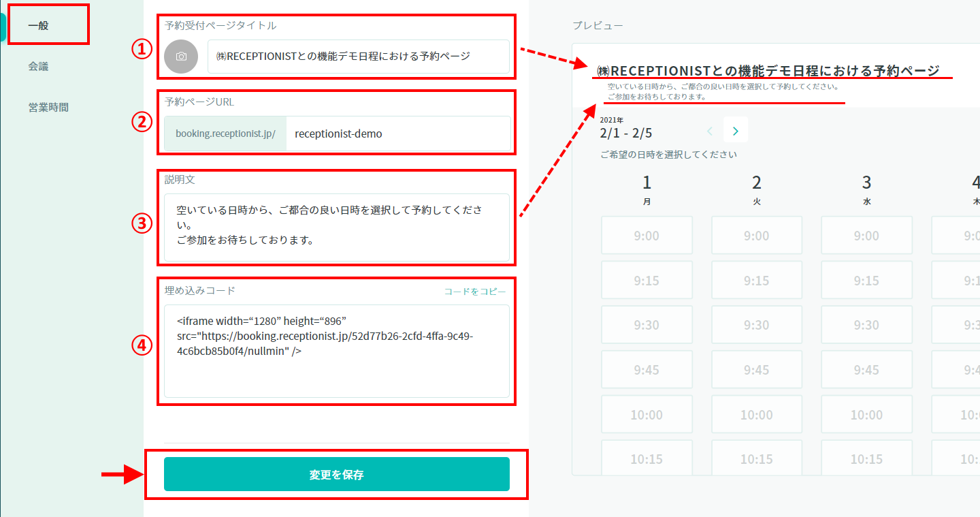Pick the 9:15 slot on Tuesday
980x517 pixels.
point(756,281)
